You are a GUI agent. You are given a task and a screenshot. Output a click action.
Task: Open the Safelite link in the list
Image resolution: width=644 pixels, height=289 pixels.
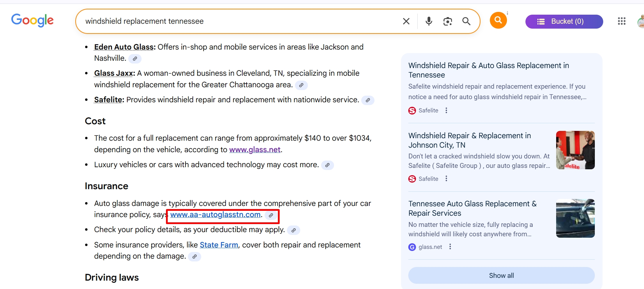108,99
